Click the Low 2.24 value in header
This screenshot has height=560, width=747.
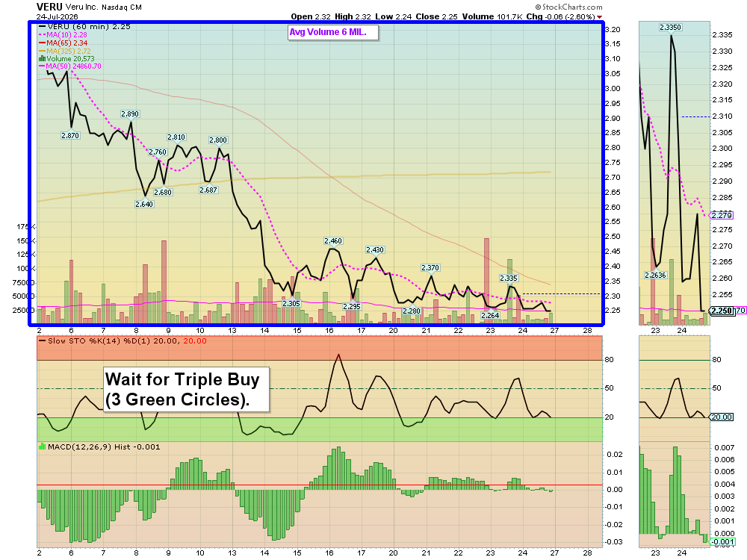pos(394,16)
